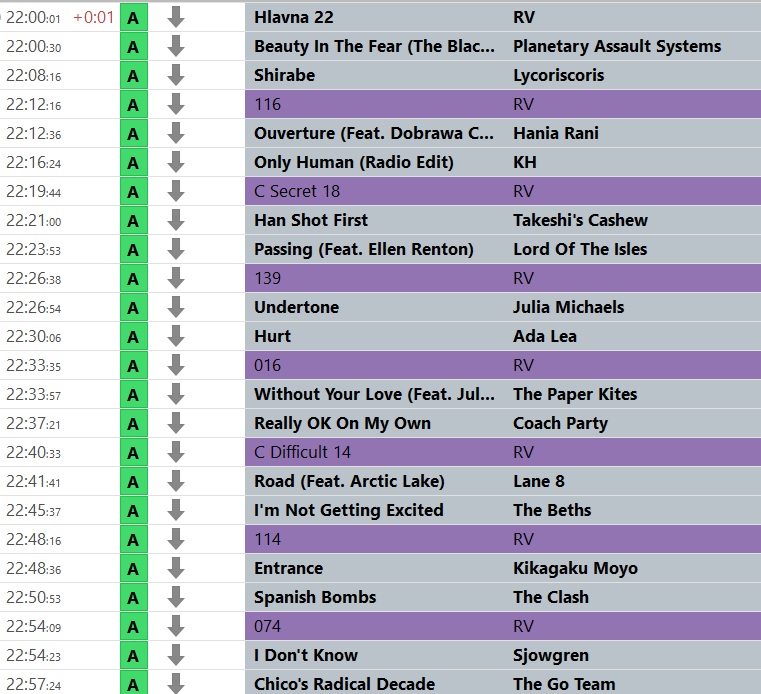The width and height of the screenshot is (761, 694).
Task: Select I'm Not Getting Excited
Action: 348,510
